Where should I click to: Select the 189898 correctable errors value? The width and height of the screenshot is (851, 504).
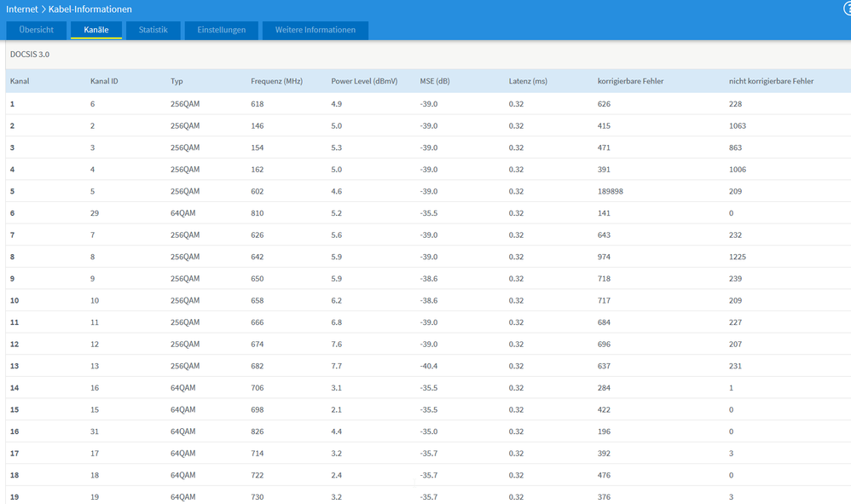(x=611, y=191)
